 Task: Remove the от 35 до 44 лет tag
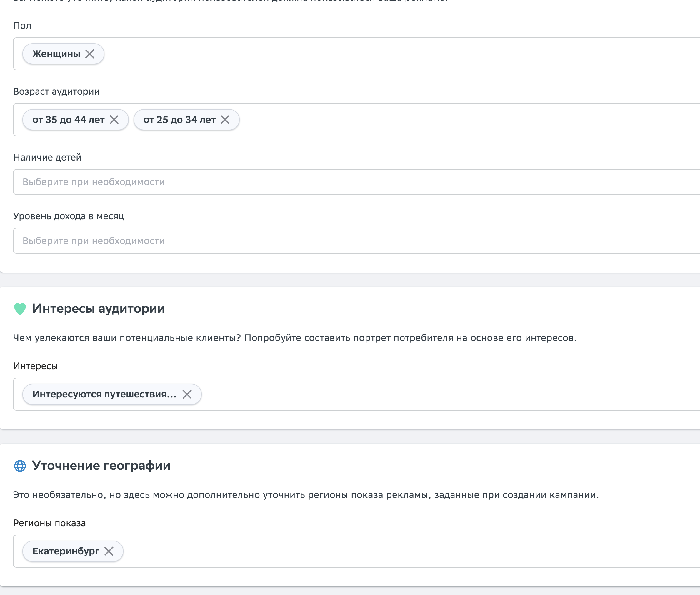[x=114, y=120]
